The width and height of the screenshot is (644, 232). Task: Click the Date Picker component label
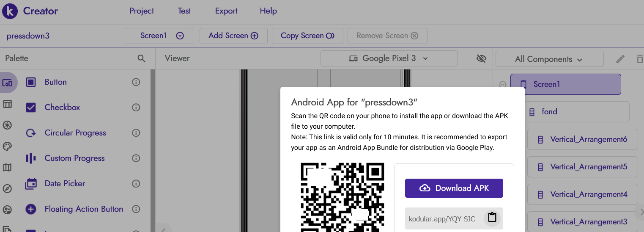pos(65,184)
